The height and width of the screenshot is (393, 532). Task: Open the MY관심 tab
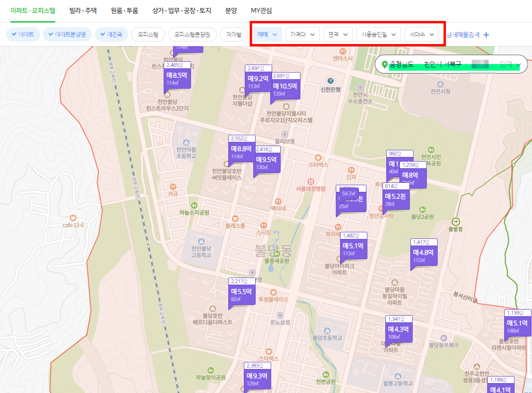[x=261, y=10]
